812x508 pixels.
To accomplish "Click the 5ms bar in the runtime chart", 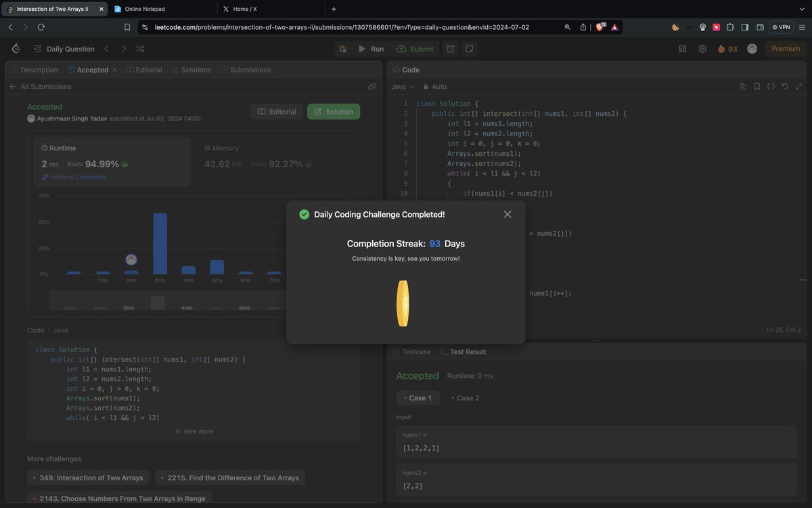I will coord(217,267).
